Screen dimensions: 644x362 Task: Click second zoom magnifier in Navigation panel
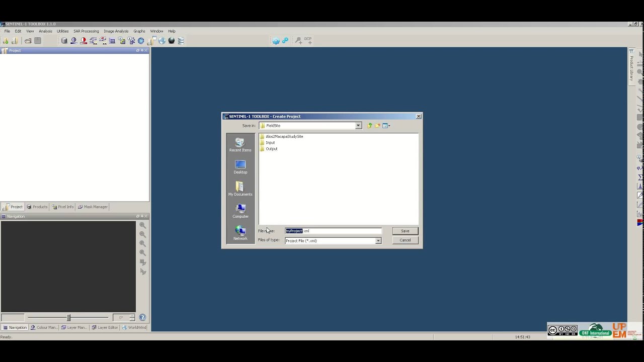click(x=143, y=234)
